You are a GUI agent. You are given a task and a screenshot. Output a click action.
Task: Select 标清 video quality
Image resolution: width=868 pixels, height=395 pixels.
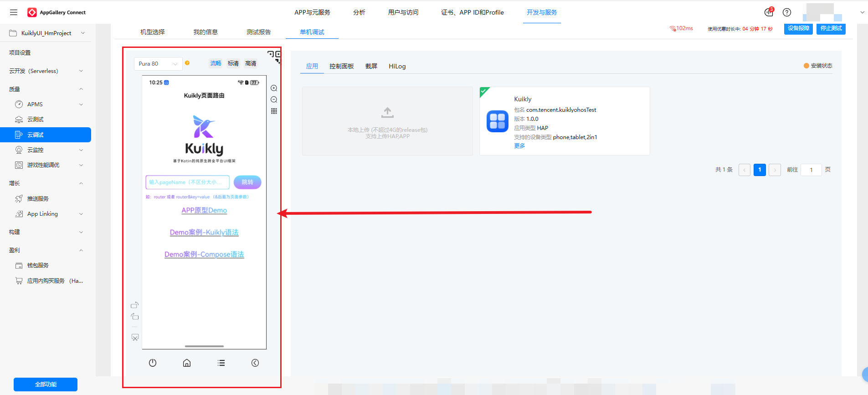[x=233, y=63]
